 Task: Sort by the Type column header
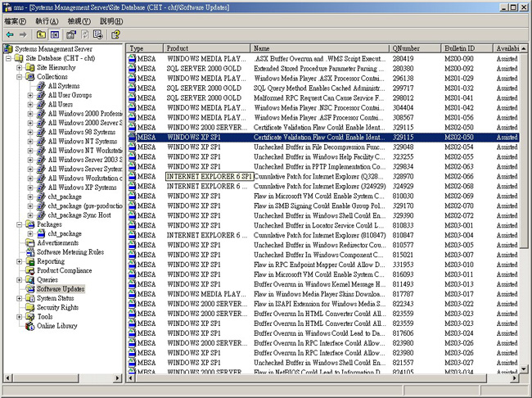(145, 48)
